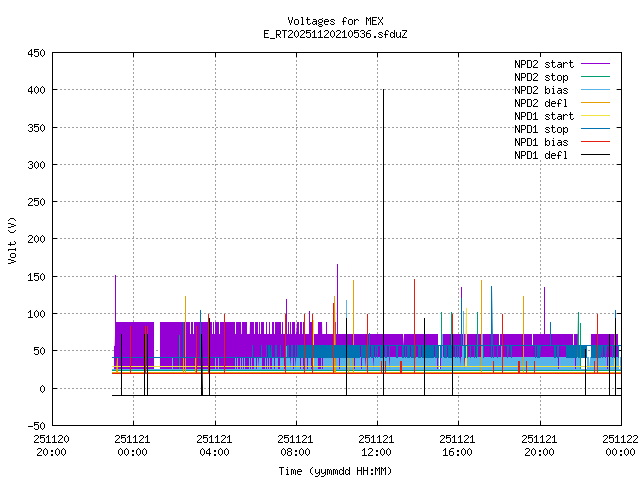Click the 251120 20:00 x-axis tick label
This screenshot has width=640, height=480.
pyautogui.click(x=51, y=444)
